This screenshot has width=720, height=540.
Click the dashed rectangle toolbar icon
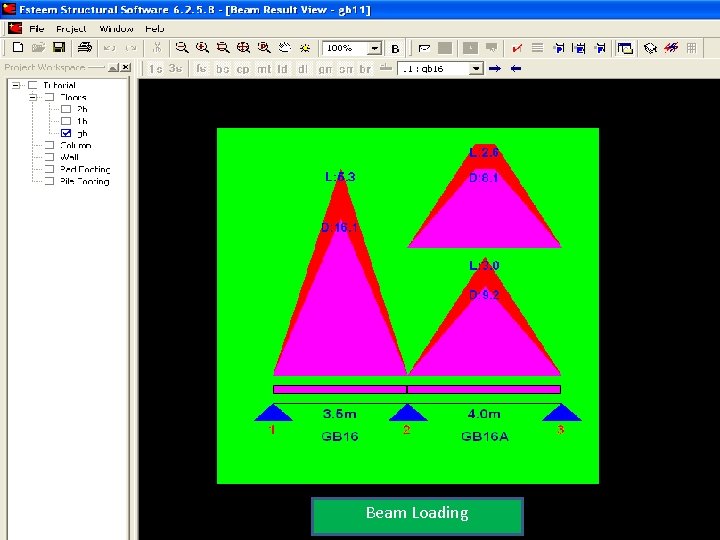pyautogui.click(x=424, y=48)
